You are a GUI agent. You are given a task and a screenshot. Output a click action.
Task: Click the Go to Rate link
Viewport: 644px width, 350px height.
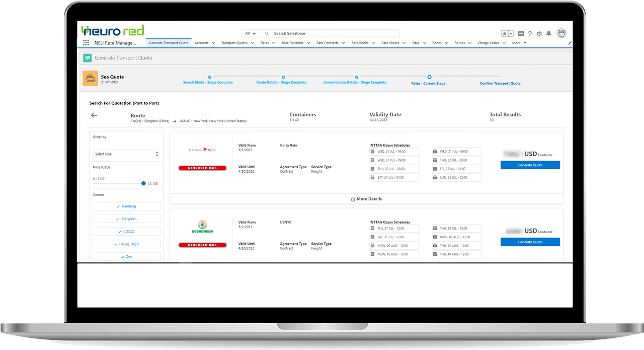point(288,146)
